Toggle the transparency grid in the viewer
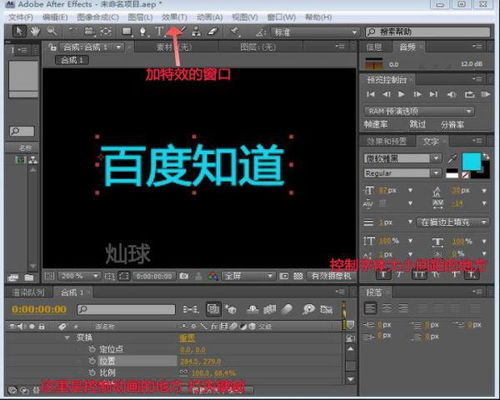This screenshot has height=400, width=500. [298, 276]
